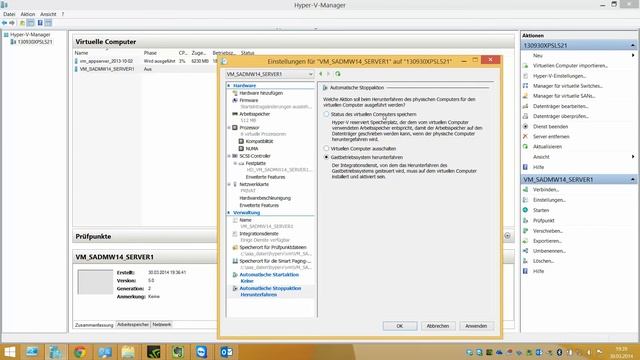Select Automatische Startaktion in settings tree
Screen dimensions: 640x360
pos(269,275)
